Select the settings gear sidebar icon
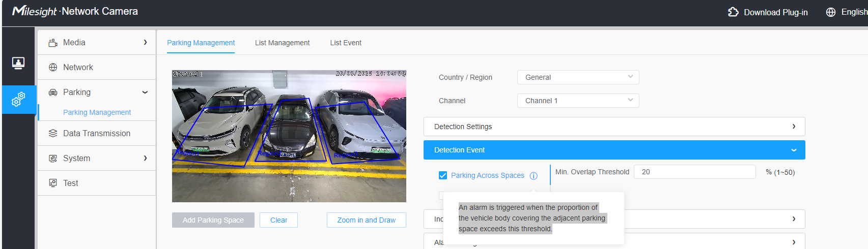868x249 pixels. pos(18,99)
